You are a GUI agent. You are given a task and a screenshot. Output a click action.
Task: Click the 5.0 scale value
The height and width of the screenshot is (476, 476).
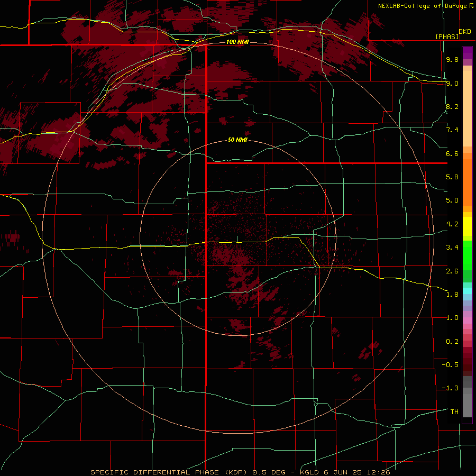tap(452, 200)
